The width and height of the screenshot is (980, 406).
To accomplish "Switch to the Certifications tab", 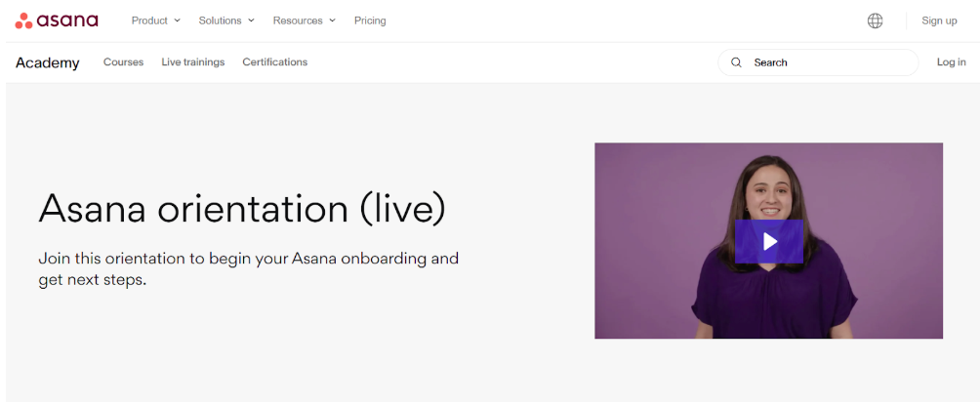I will coord(275,62).
